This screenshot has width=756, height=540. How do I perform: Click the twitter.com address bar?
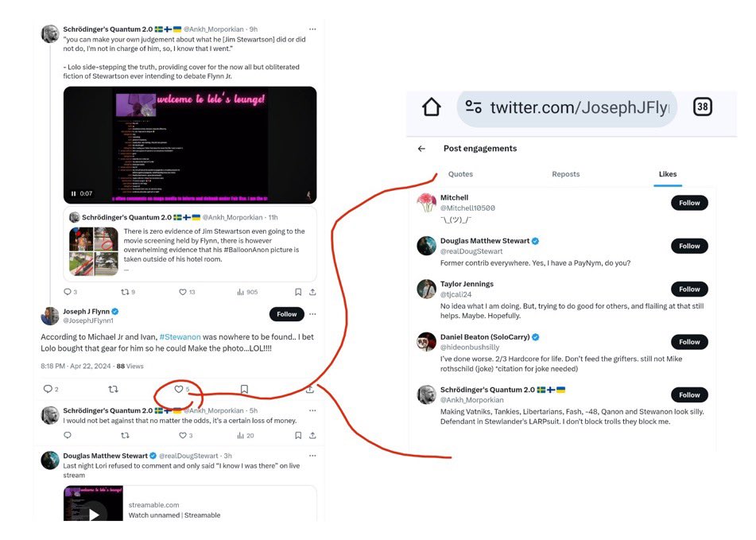(567, 107)
